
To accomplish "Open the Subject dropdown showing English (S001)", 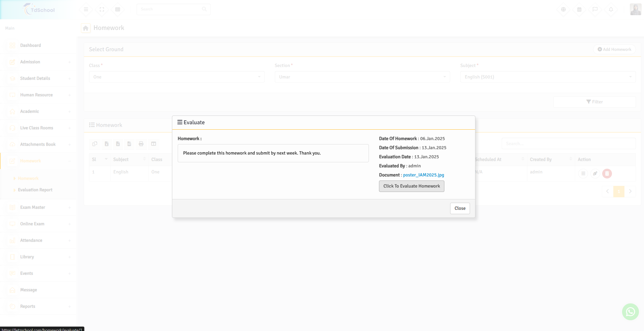I will 548,77.
